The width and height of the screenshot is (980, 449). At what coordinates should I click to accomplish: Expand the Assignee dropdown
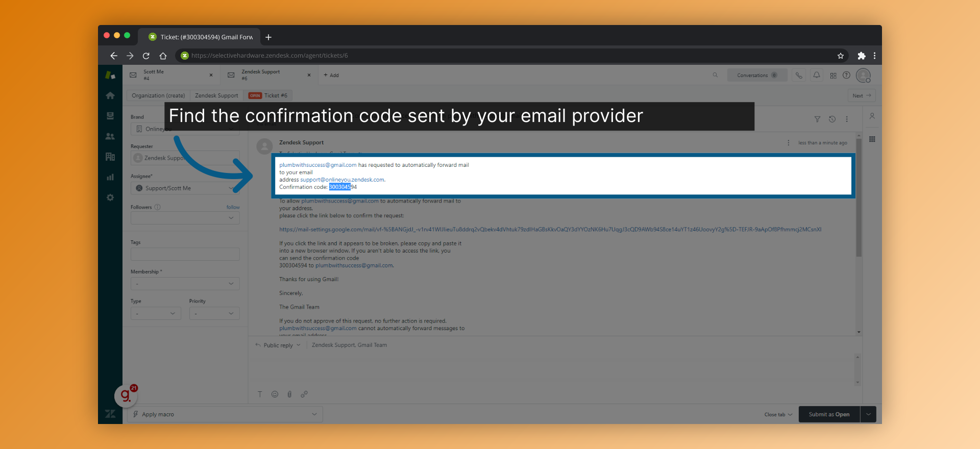click(x=185, y=188)
